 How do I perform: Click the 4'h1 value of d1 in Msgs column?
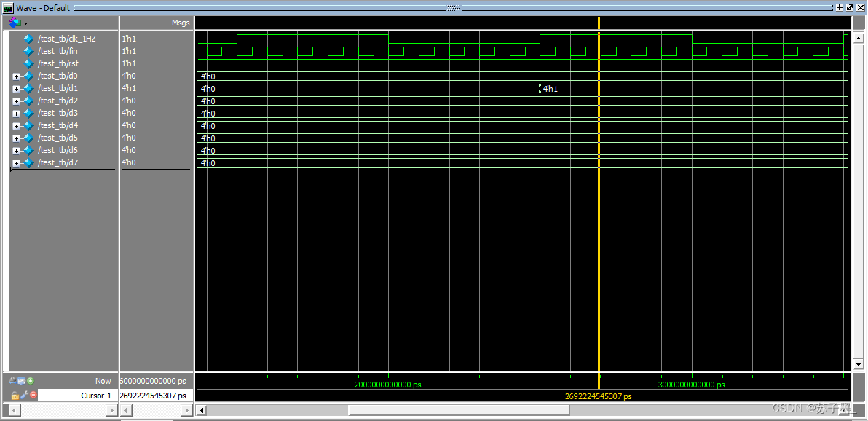pyautogui.click(x=128, y=88)
